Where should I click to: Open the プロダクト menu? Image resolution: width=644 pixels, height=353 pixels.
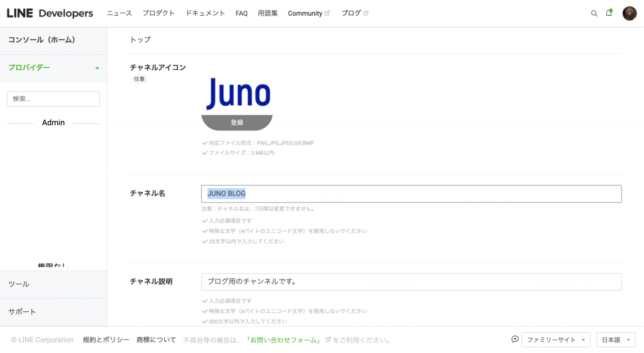click(158, 13)
